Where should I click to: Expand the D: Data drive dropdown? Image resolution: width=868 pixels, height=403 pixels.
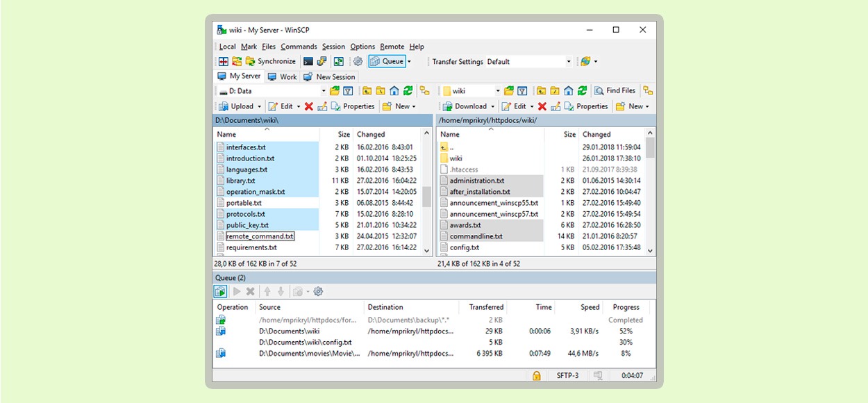click(x=323, y=91)
